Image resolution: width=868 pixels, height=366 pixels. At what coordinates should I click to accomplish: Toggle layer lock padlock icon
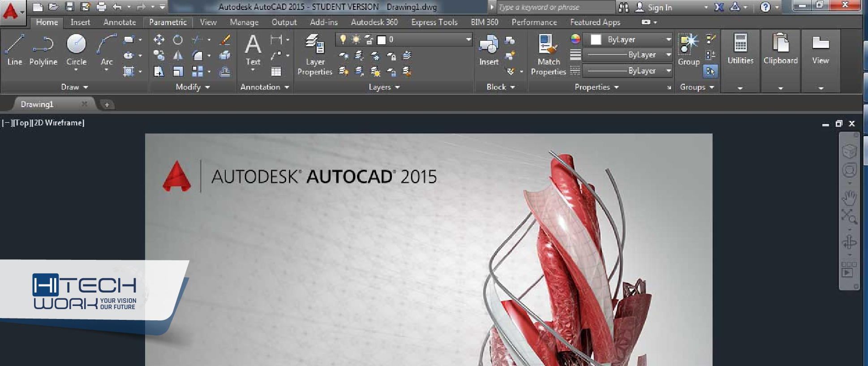point(369,39)
